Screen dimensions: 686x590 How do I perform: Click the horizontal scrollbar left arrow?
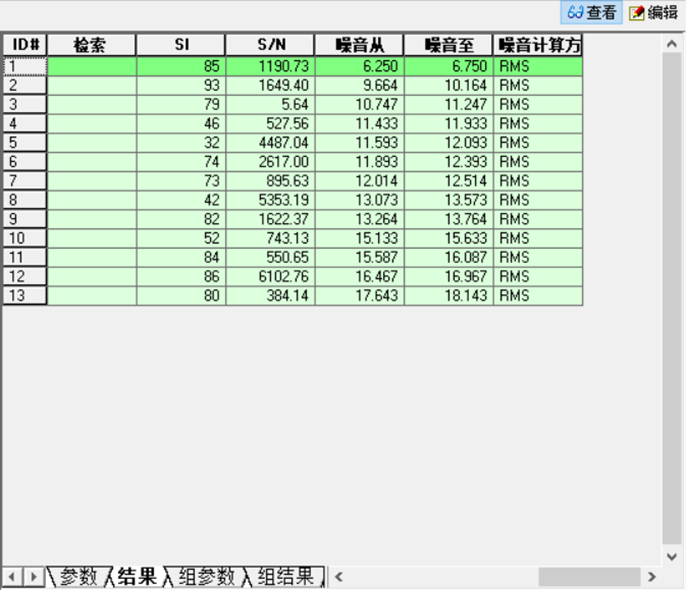coord(338,577)
